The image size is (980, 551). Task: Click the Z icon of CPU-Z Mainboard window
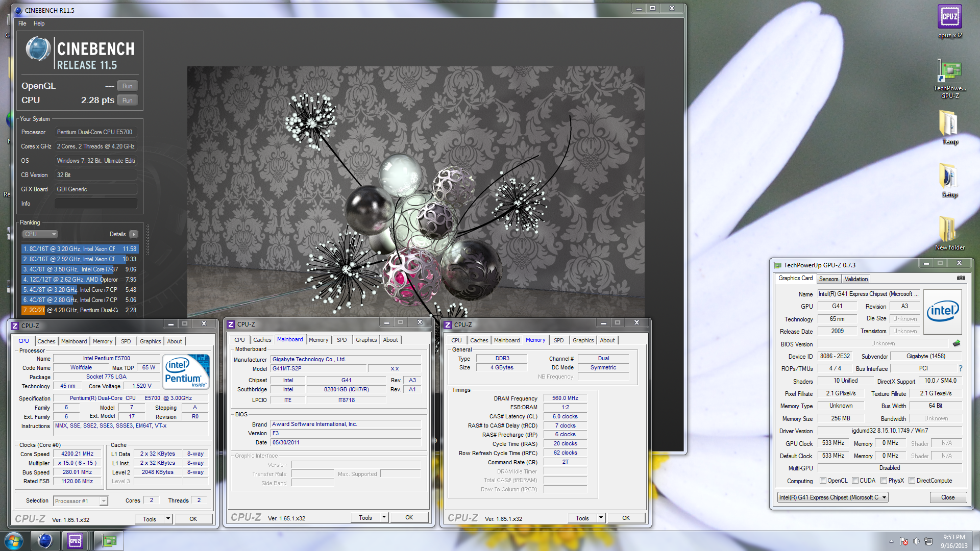click(231, 324)
